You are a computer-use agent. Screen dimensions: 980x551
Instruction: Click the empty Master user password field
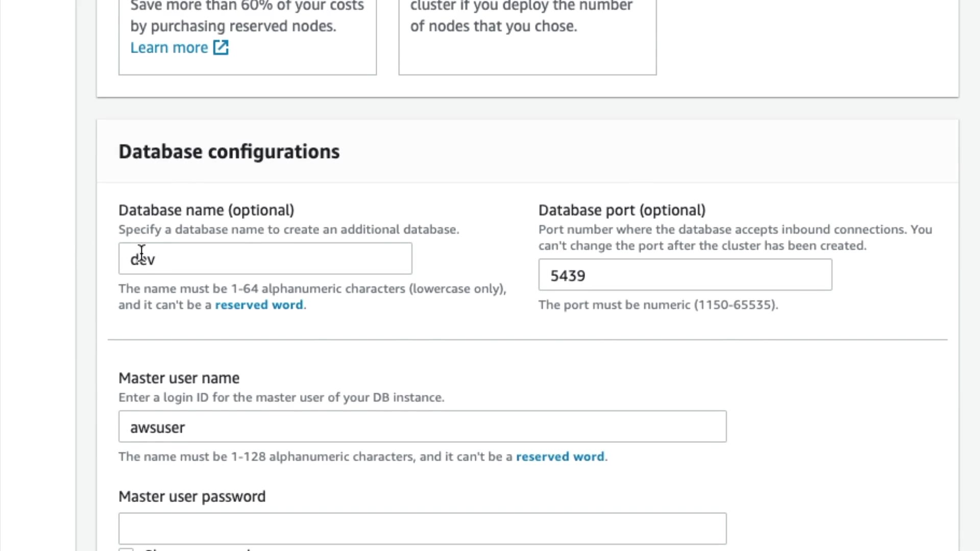[422, 529]
